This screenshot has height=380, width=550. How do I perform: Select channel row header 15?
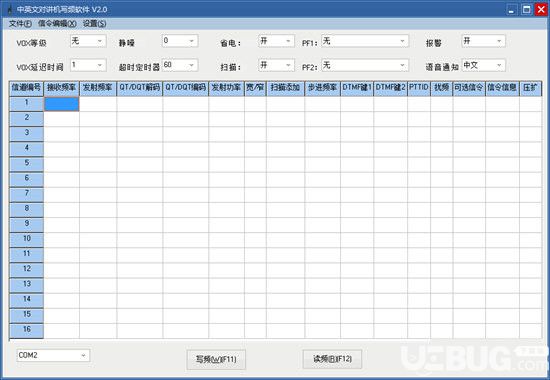(26, 315)
